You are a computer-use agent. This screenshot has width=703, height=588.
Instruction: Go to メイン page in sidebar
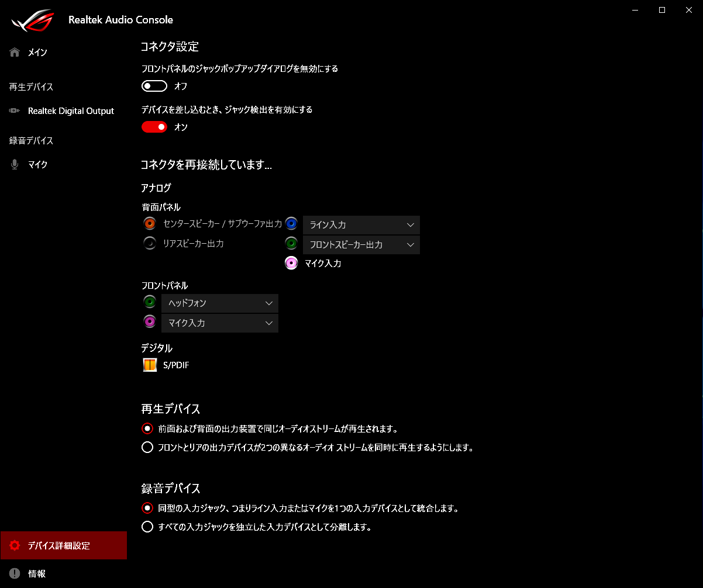coord(63,53)
